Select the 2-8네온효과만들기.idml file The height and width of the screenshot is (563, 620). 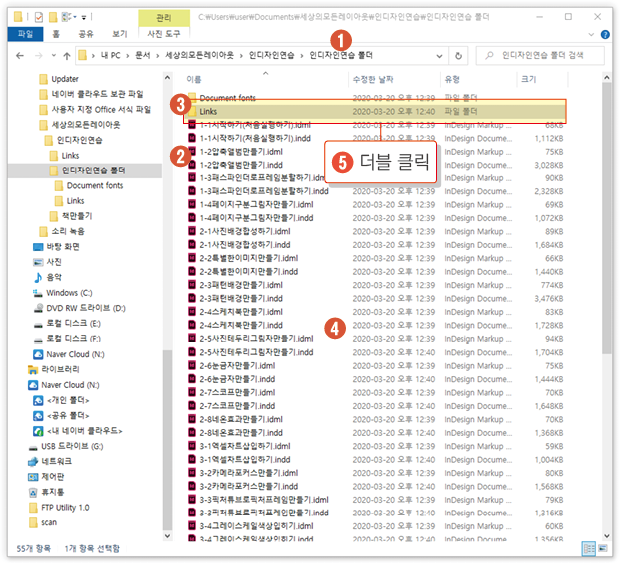241,419
